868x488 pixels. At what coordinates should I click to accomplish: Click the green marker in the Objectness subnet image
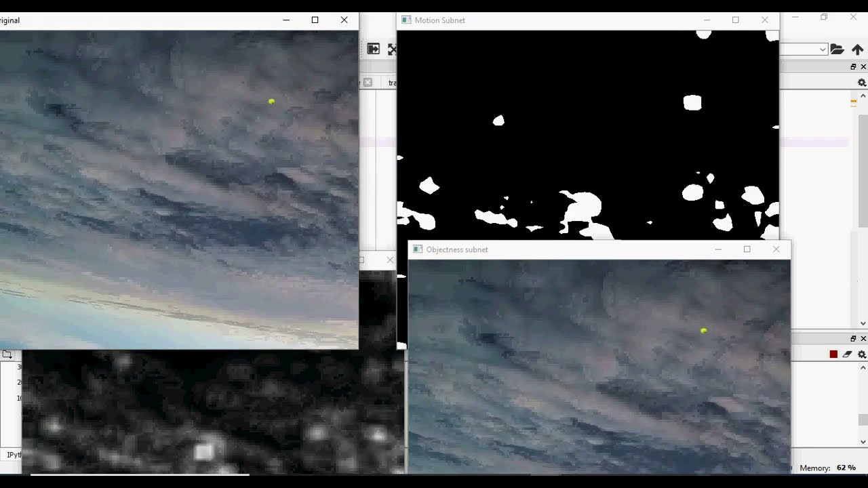tap(703, 331)
